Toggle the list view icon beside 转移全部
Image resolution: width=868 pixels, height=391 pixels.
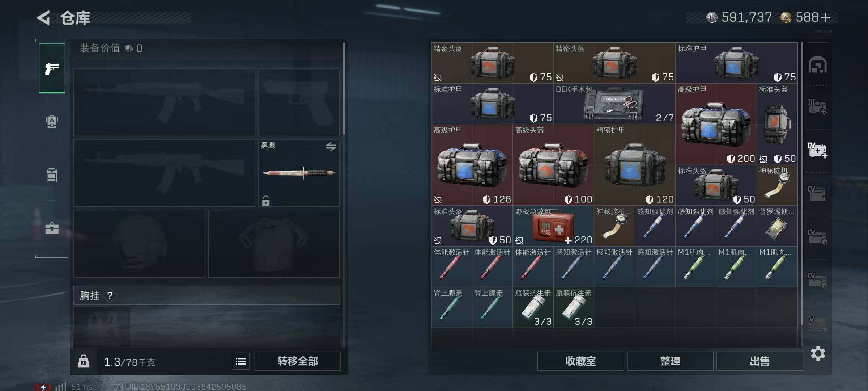(x=241, y=361)
